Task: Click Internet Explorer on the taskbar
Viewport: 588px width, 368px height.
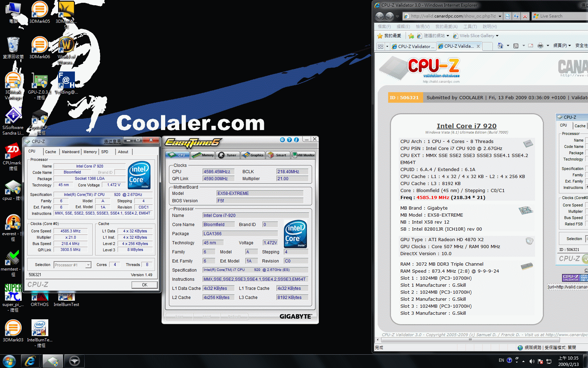Action: coord(30,361)
